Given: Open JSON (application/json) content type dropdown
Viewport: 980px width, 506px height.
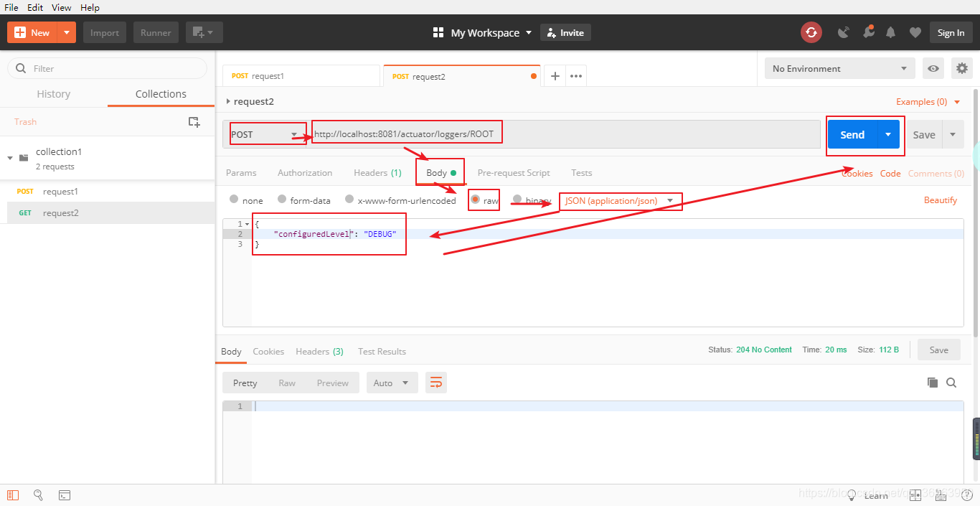Looking at the screenshot, I should click(619, 201).
